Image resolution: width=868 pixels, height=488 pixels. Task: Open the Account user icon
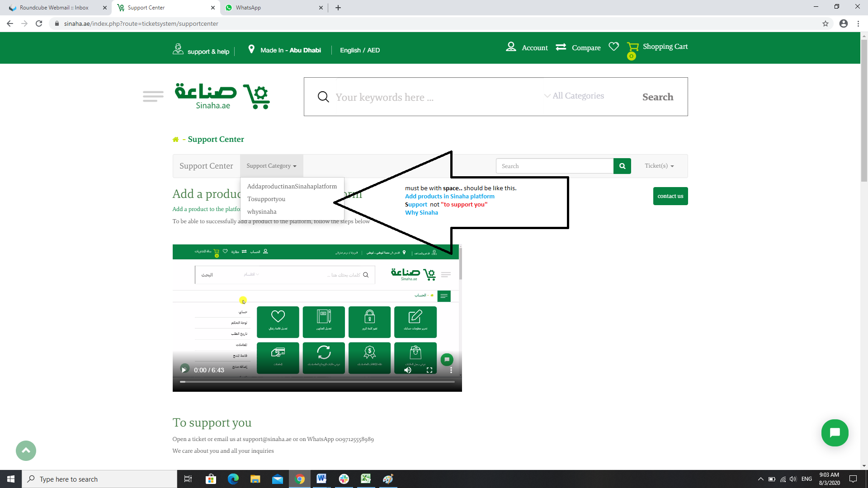[x=511, y=47]
